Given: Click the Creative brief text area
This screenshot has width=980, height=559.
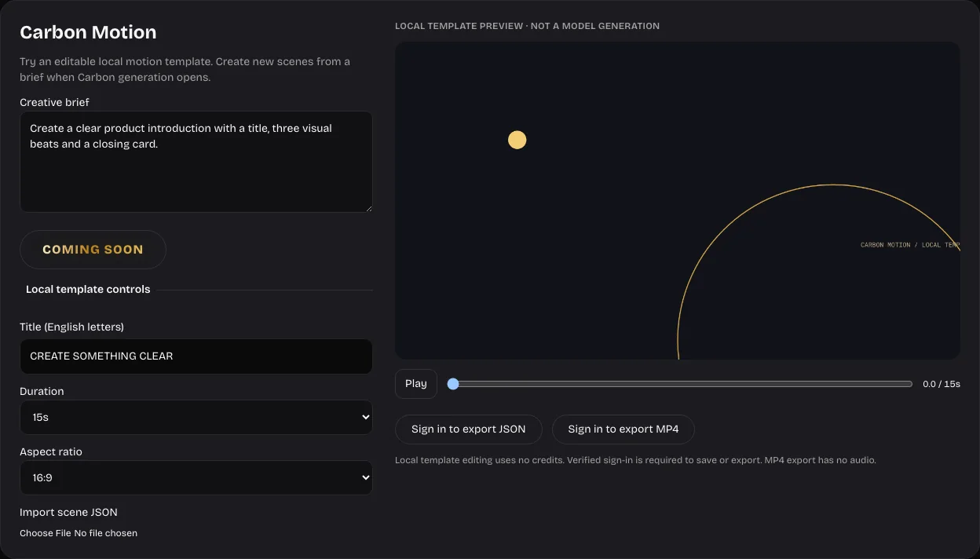Looking at the screenshot, I should [196, 162].
